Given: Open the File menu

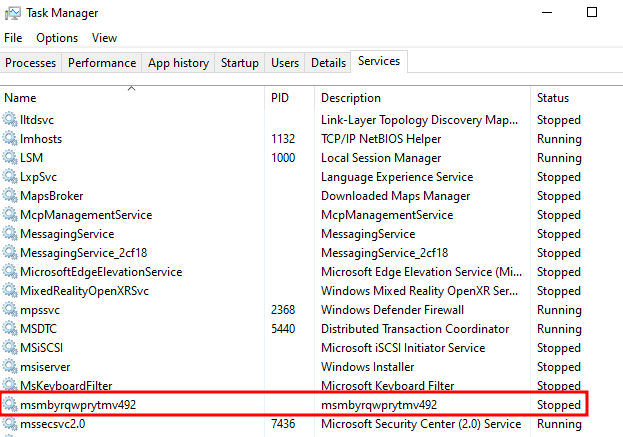Looking at the screenshot, I should coord(13,38).
